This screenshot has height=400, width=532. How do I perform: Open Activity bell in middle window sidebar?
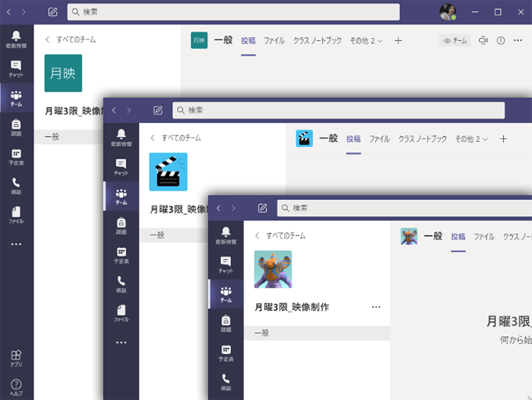coord(121,137)
